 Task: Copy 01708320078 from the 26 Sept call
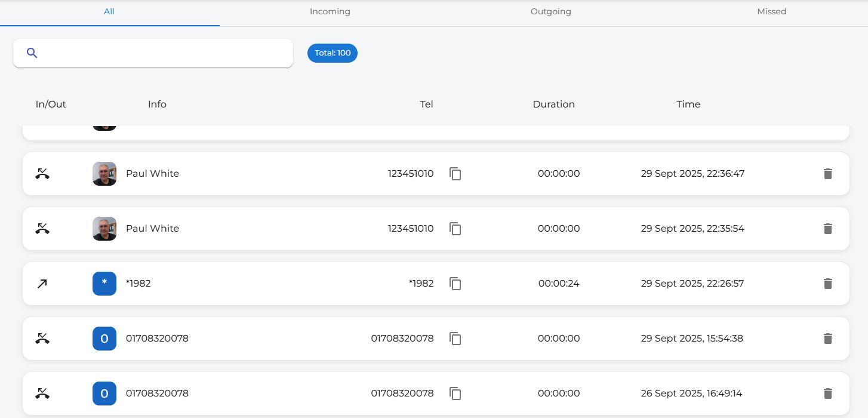tap(455, 394)
